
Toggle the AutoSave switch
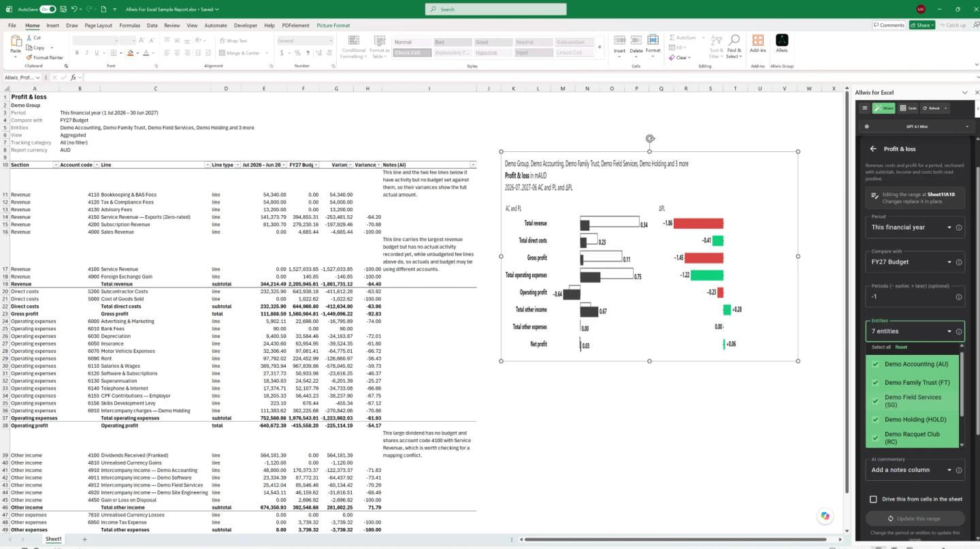(48, 10)
